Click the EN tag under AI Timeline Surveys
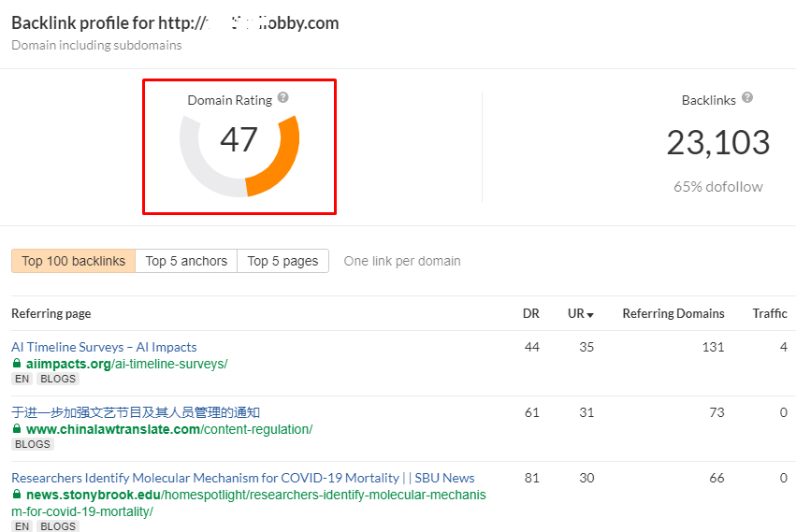The height and width of the screenshot is (532, 796). click(x=22, y=380)
